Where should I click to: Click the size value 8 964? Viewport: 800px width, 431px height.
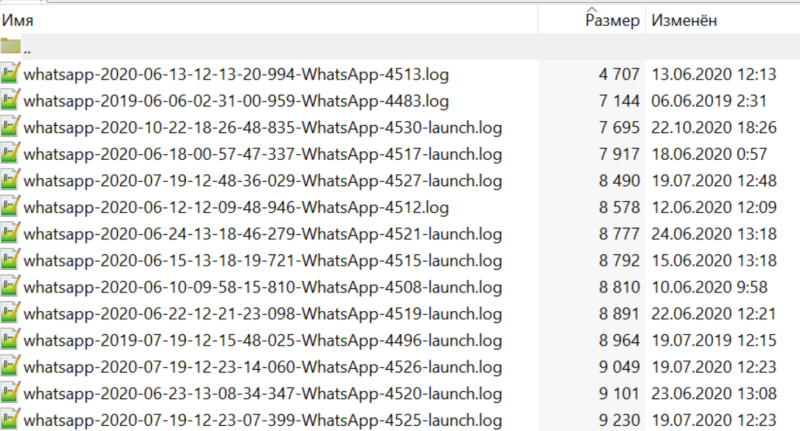[x=619, y=340]
